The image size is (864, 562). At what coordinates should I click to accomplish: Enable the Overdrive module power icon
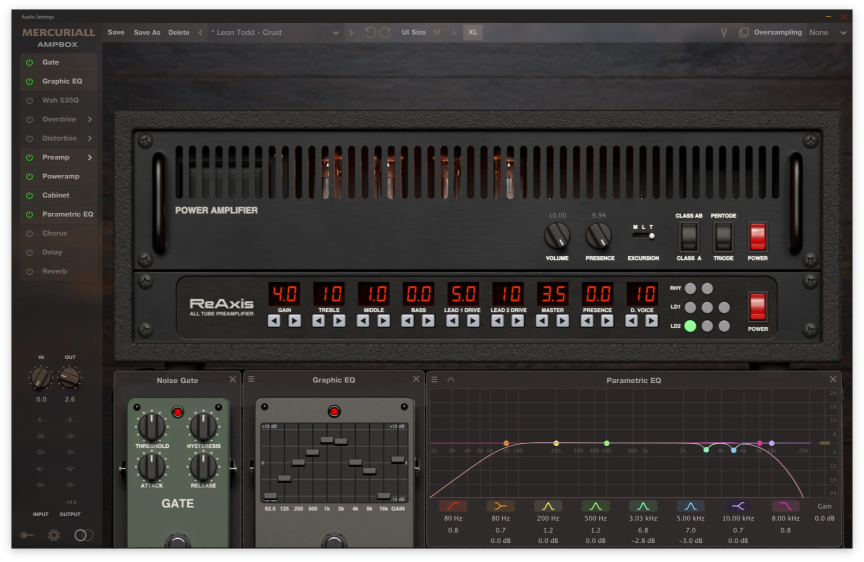[x=30, y=120]
